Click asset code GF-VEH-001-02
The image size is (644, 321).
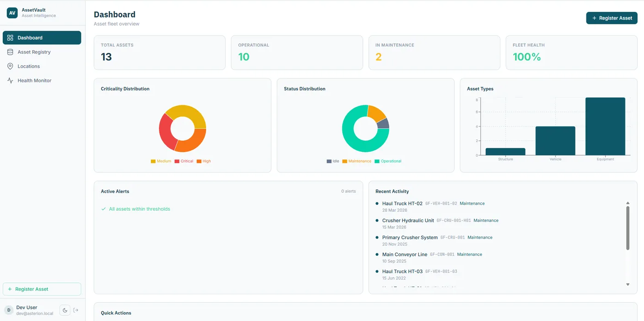[441, 203]
